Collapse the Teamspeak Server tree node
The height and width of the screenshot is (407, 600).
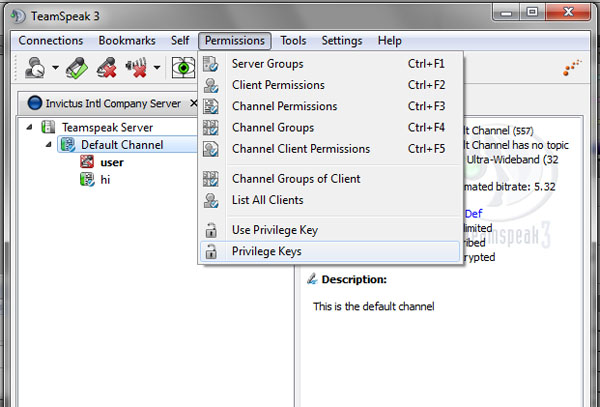29,127
